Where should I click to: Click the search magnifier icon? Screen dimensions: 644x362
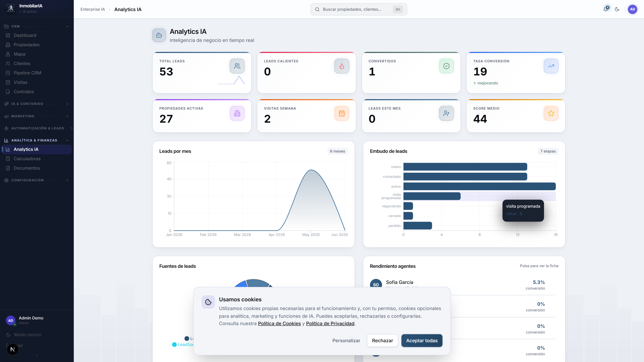point(317,9)
